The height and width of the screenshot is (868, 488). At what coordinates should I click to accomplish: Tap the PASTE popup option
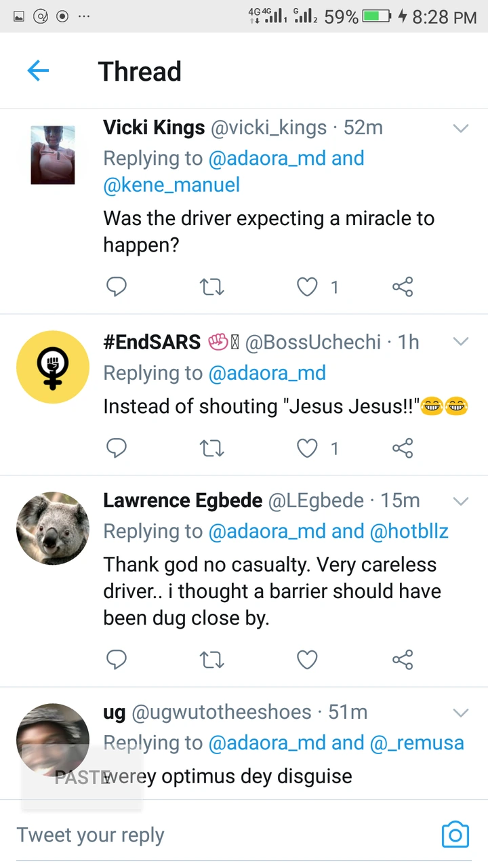tap(81, 777)
